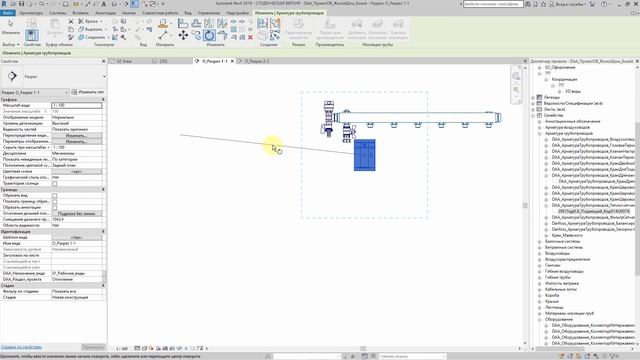Open the Выбор panel dropdown
This screenshot has height=360, width=640.
point(11,44)
